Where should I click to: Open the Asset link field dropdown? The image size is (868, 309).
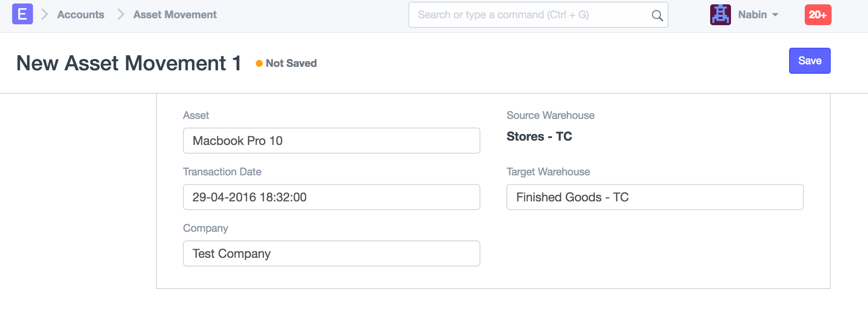[x=331, y=141]
